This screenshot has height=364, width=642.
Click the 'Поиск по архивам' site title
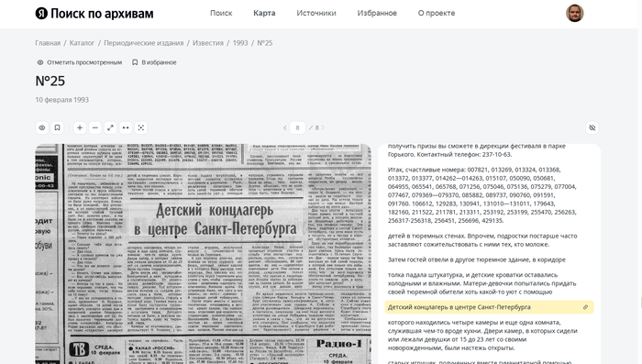tap(102, 14)
